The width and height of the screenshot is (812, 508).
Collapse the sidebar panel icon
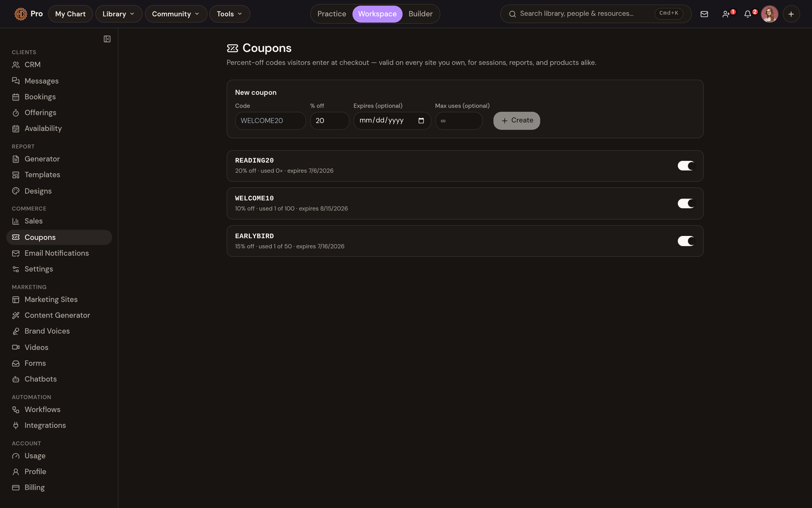tap(107, 39)
